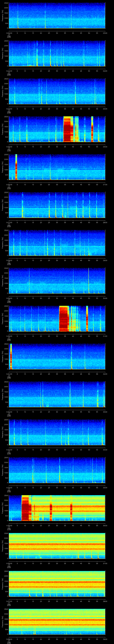Open the spectrogram row starting at 9:32:00

(x=57, y=394)
